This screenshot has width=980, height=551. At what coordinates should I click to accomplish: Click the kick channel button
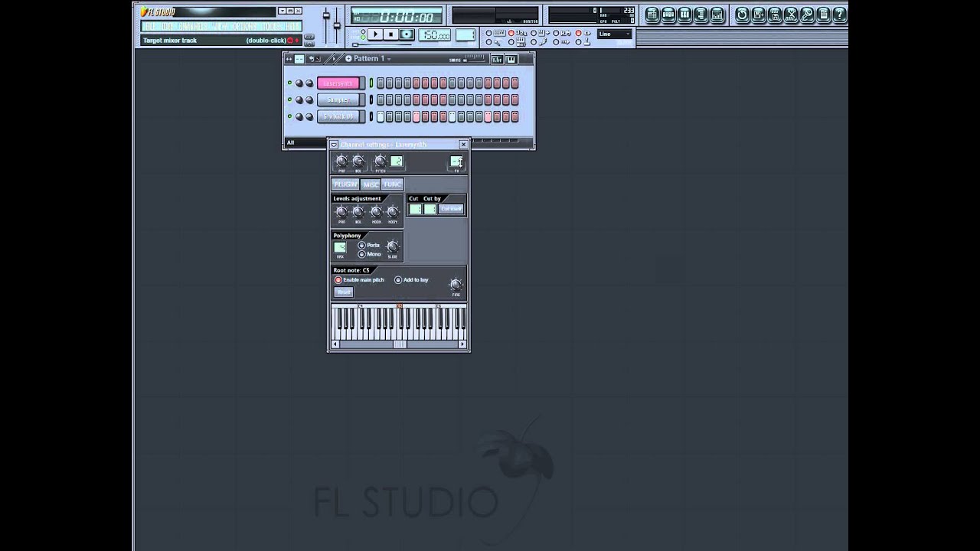click(x=338, y=117)
